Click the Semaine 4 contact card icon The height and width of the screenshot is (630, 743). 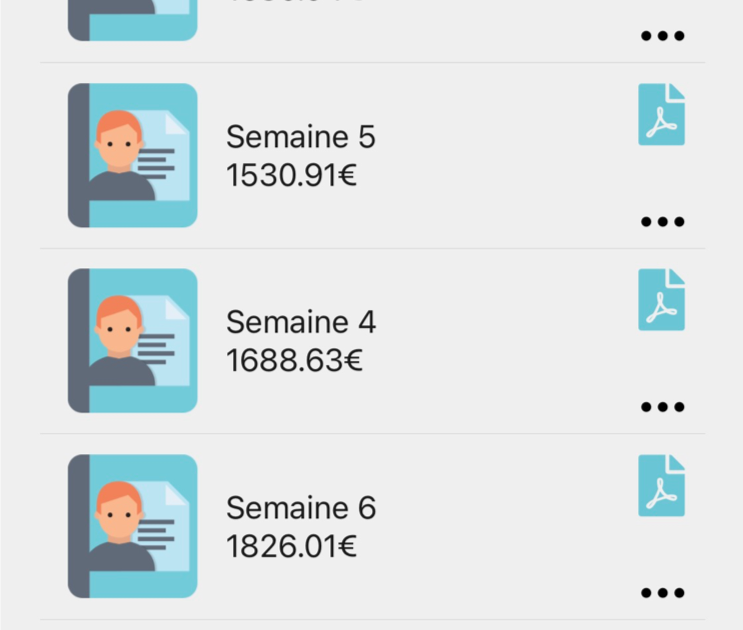(x=133, y=341)
